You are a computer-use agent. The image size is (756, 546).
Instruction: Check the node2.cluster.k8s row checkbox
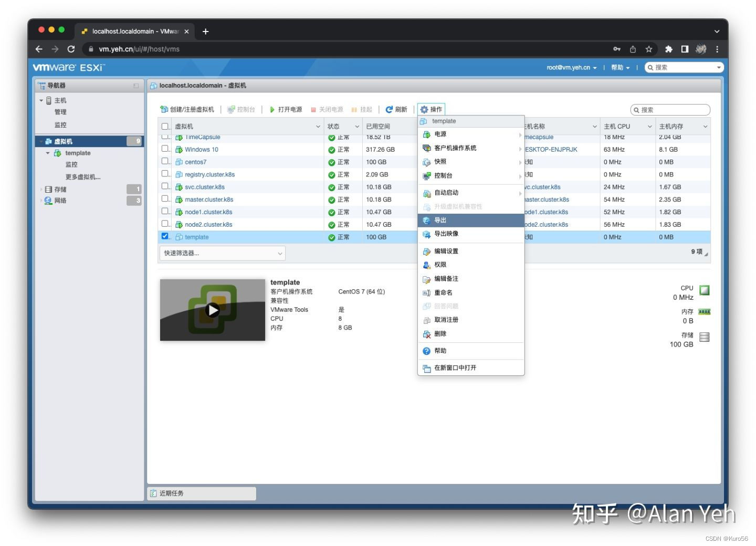[x=165, y=224]
